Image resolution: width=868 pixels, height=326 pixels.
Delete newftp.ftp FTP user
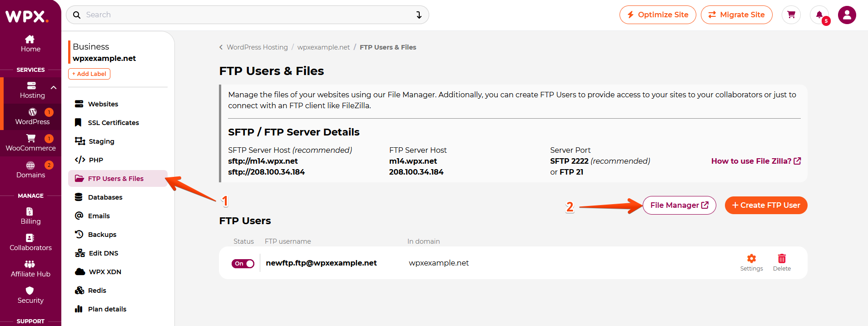(x=782, y=263)
